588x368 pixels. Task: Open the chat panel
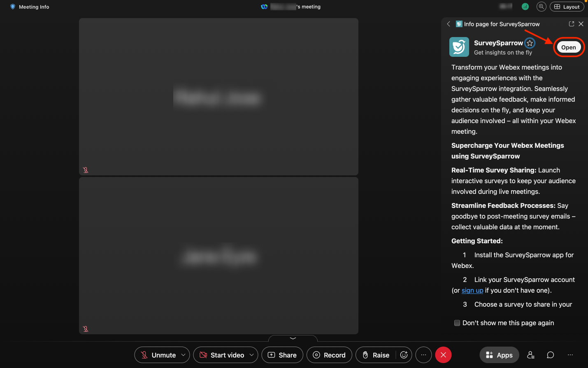(550, 355)
